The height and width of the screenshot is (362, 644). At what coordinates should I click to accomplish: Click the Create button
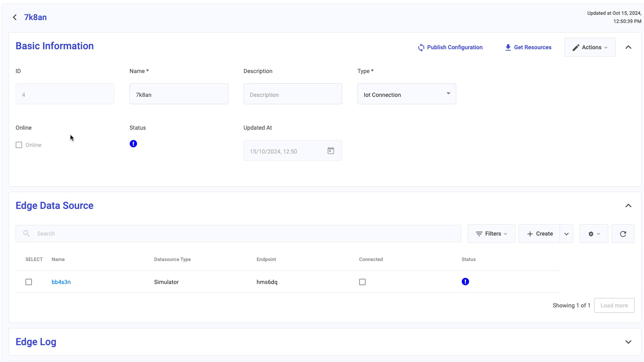539,234
